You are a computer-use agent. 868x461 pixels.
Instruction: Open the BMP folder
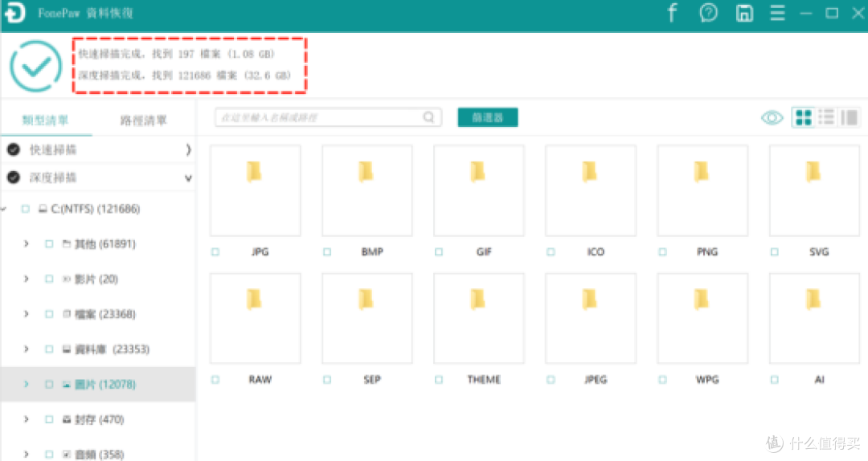coord(367,190)
